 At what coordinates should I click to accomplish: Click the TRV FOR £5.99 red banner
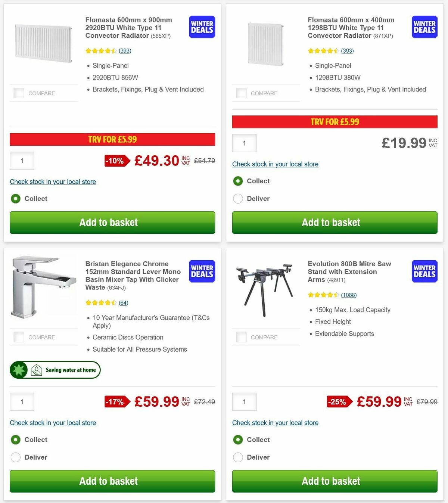click(112, 139)
